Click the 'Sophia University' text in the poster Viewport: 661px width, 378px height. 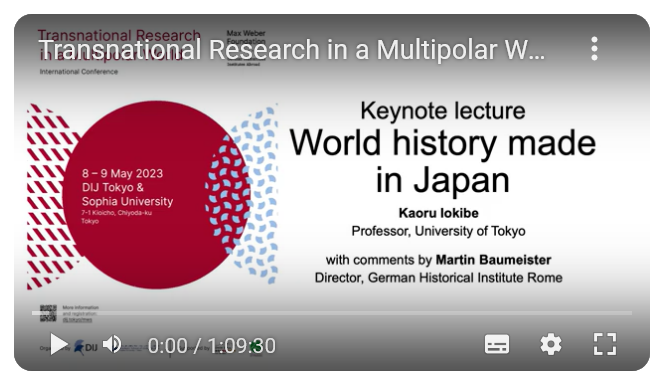[x=127, y=201]
